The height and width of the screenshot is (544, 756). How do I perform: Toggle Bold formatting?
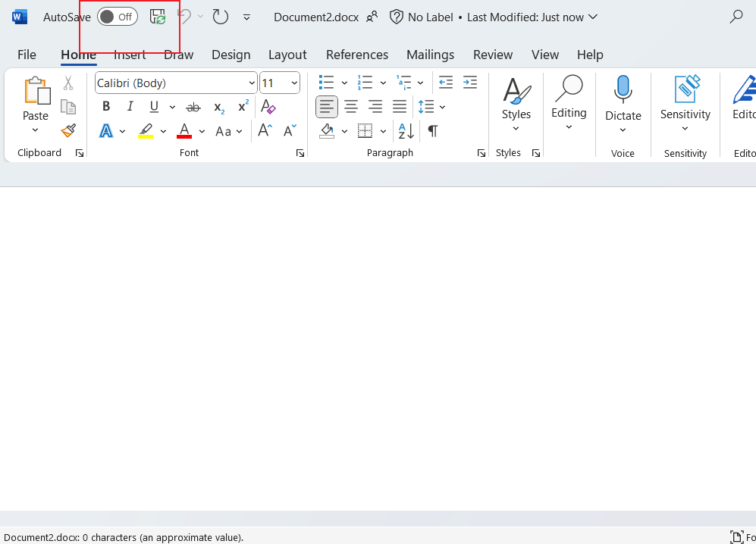tap(106, 106)
